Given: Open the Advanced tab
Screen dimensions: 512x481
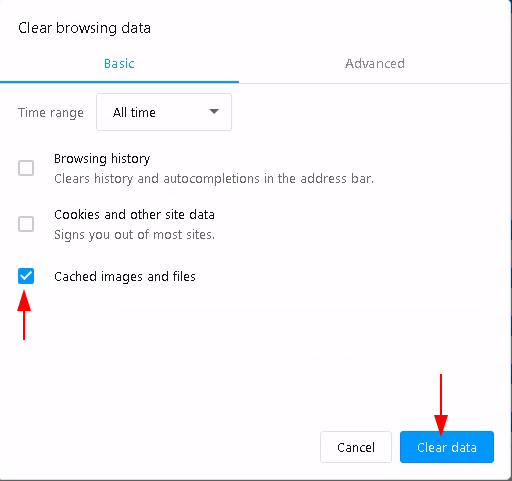Looking at the screenshot, I should click(x=375, y=63).
